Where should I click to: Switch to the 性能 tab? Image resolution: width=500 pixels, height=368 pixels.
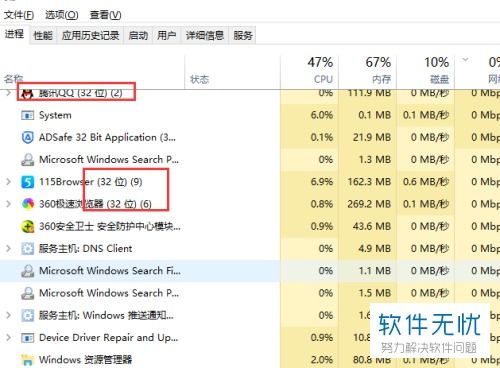click(43, 35)
